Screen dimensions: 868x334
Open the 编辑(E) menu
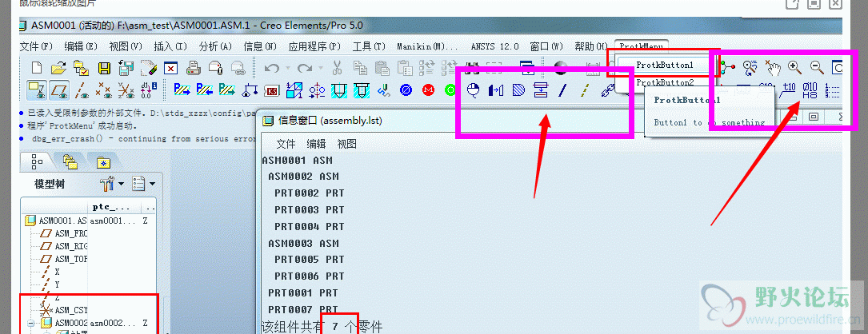(81, 46)
